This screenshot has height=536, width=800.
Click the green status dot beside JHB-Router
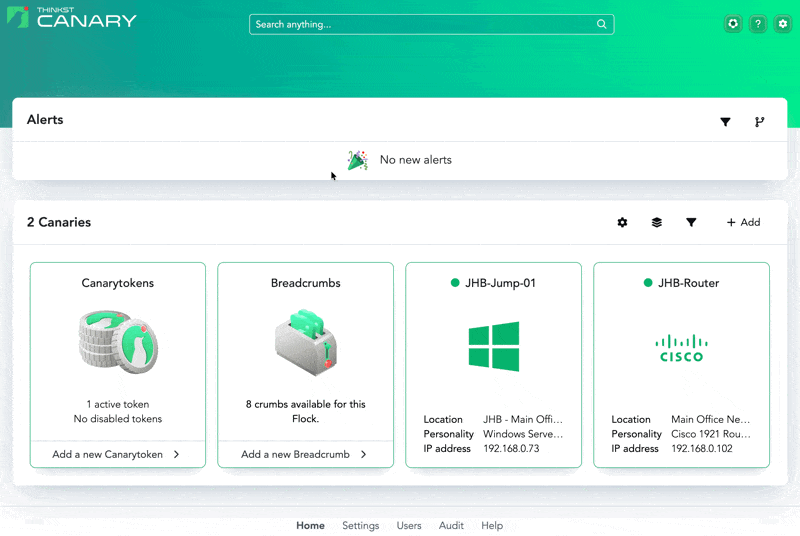648,283
